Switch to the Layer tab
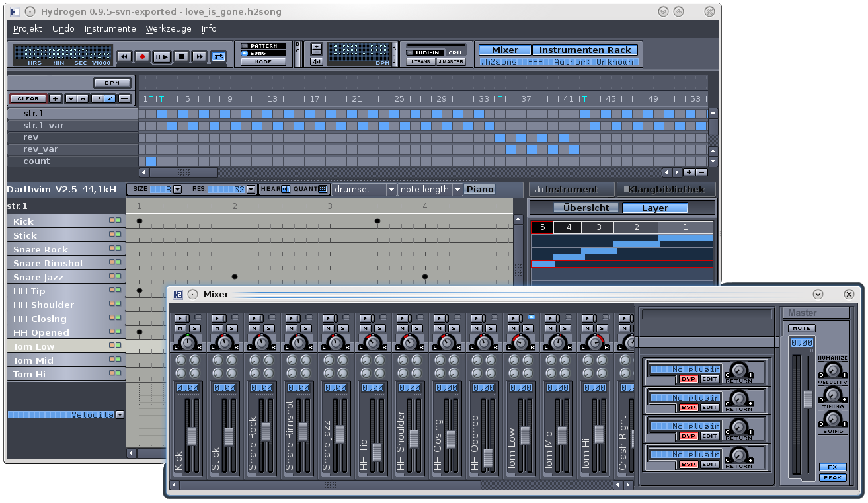The image size is (868, 503). [654, 208]
